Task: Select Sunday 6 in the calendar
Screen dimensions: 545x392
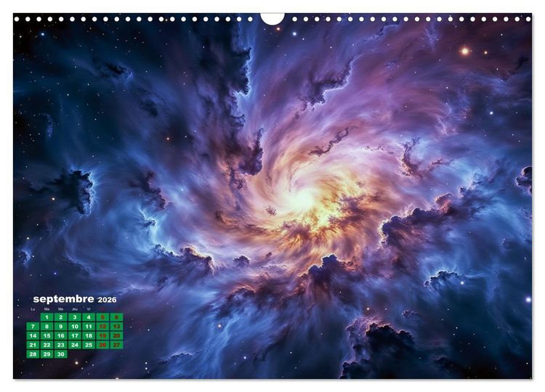Action: (x=116, y=317)
